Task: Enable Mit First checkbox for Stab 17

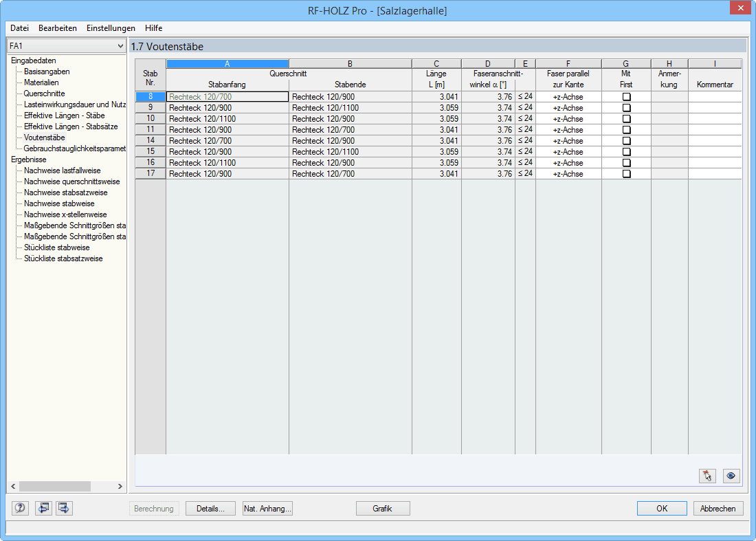Action: click(x=626, y=174)
